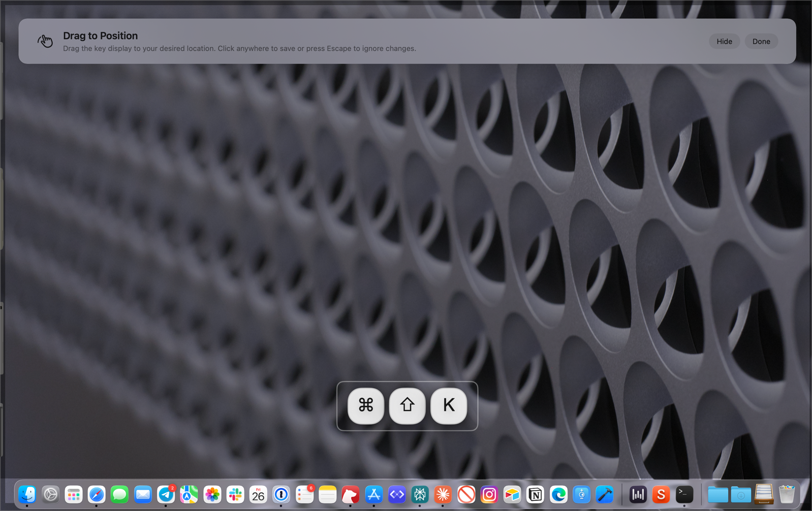The height and width of the screenshot is (511, 812).
Task: Open the purple code-brackets app in Dock
Action: point(397,494)
